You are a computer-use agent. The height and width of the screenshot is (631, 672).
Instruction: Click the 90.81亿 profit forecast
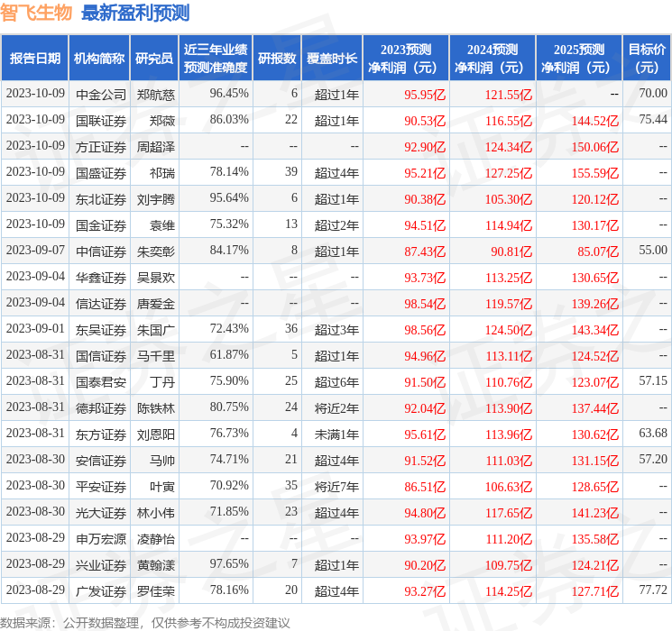(511, 251)
